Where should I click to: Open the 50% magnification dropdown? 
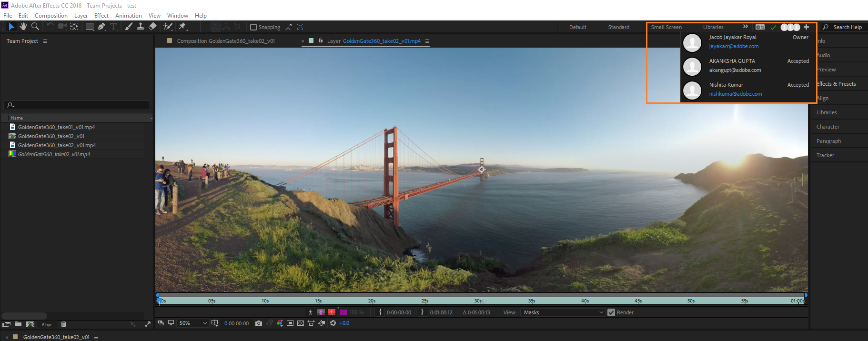[193, 323]
